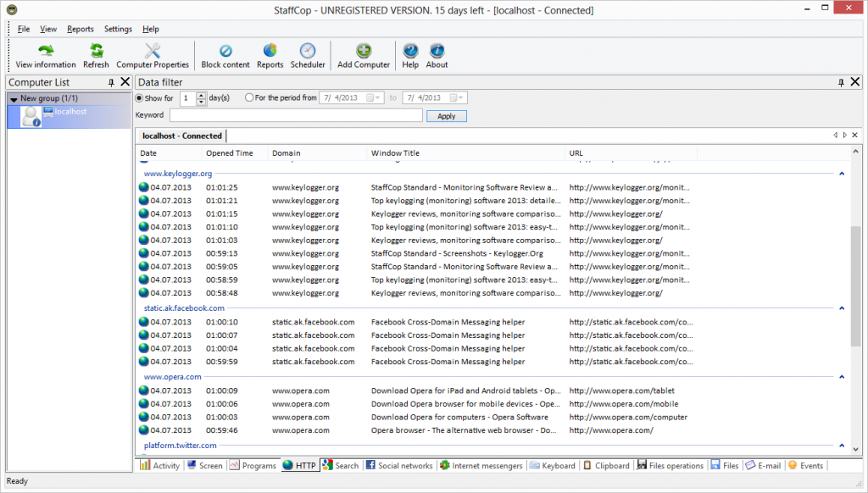The image size is (868, 493).
Task: Select the 'For the period from' radio button
Action: tap(249, 98)
